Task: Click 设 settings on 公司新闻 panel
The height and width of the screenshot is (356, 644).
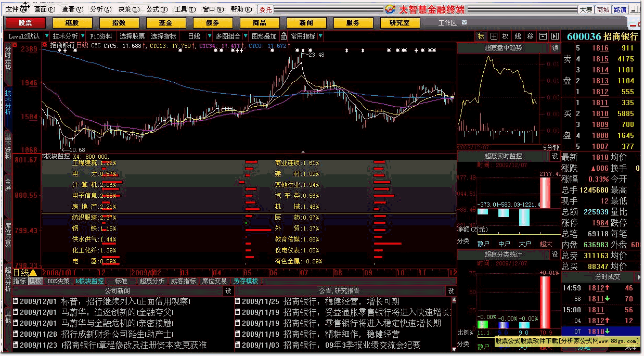Action: (x=228, y=291)
